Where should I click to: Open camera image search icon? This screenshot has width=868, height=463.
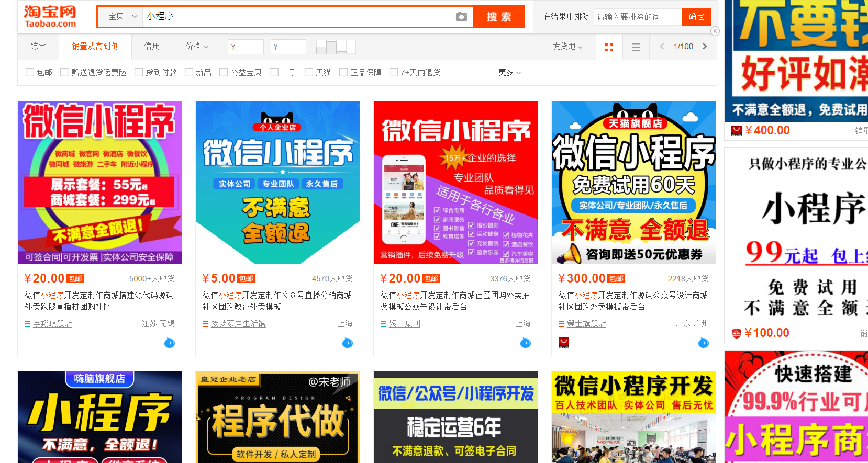click(461, 17)
